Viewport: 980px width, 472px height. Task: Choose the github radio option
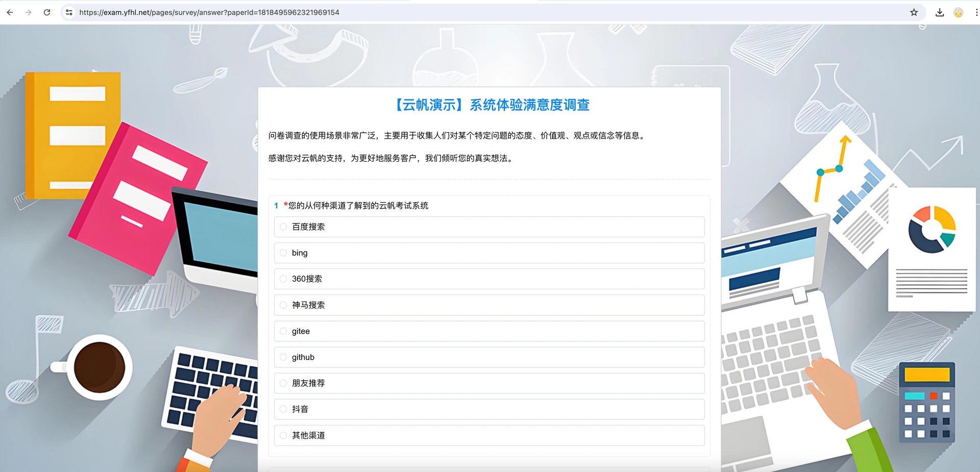coord(489,357)
